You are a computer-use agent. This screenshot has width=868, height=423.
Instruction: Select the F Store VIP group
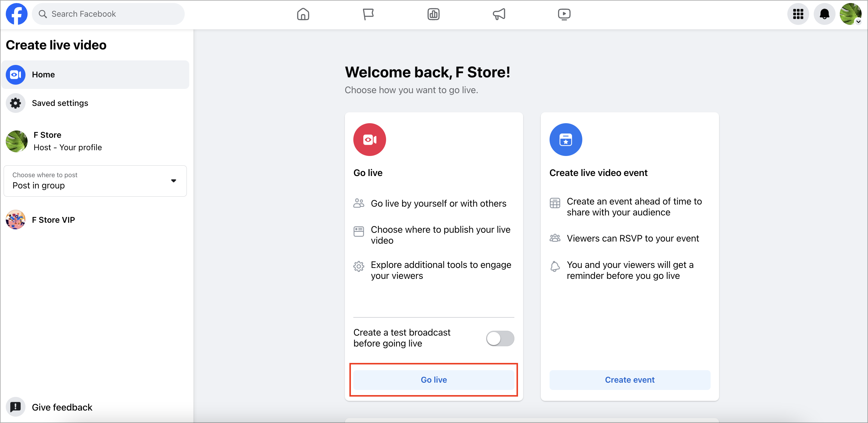point(95,220)
